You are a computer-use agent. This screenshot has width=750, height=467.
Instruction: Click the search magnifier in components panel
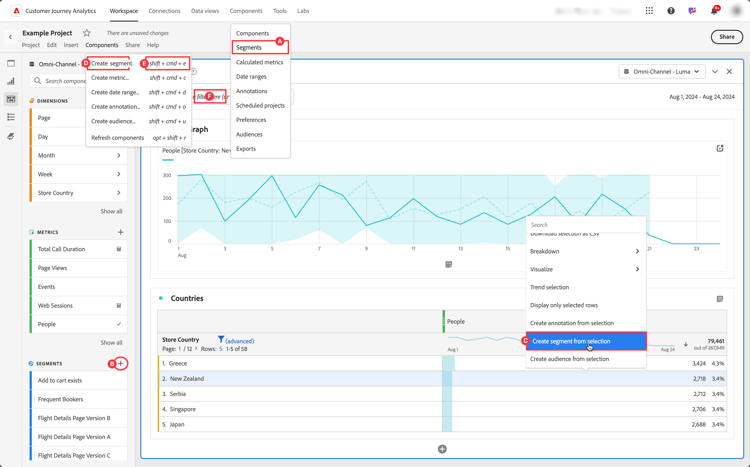(x=37, y=81)
